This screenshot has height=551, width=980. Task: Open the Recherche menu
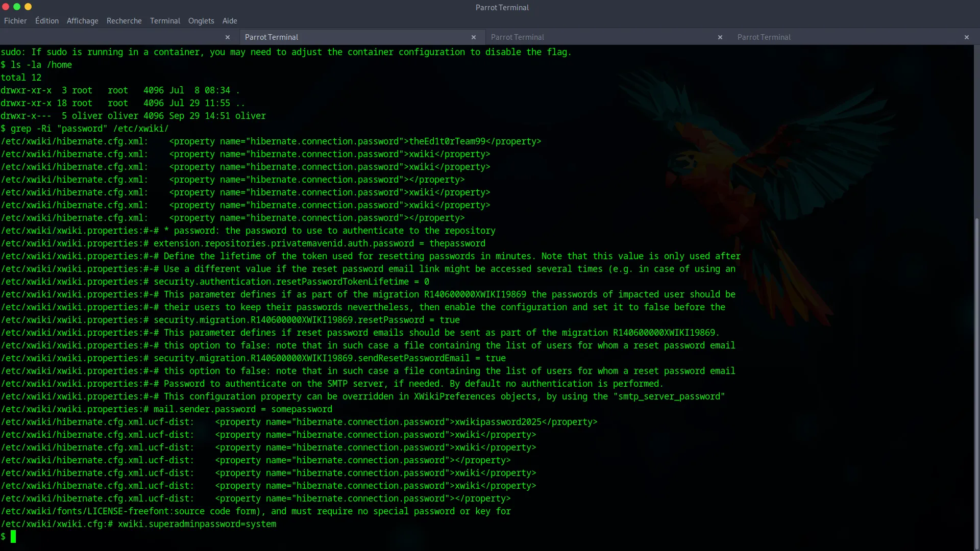[124, 21]
